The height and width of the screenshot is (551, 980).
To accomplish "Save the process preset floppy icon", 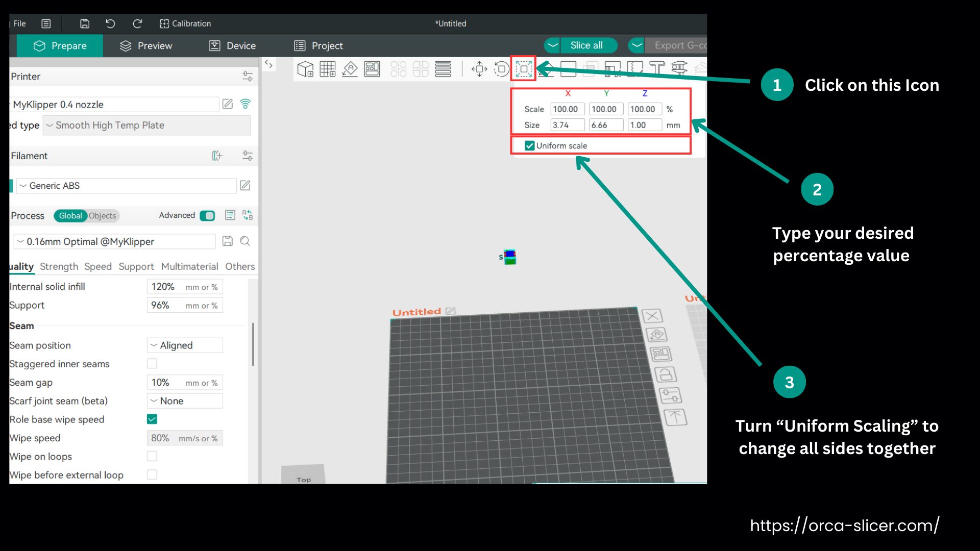I will click(228, 241).
